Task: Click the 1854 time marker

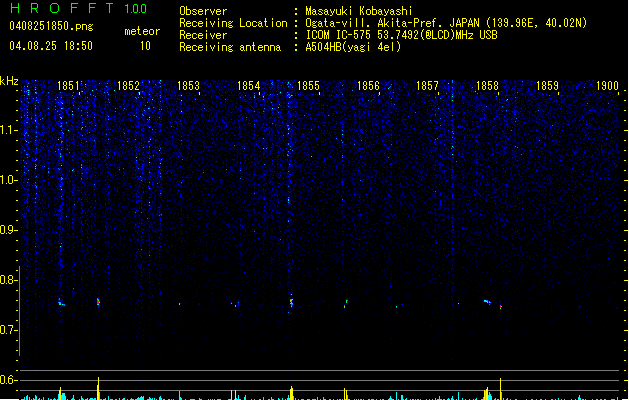Action: click(248, 86)
